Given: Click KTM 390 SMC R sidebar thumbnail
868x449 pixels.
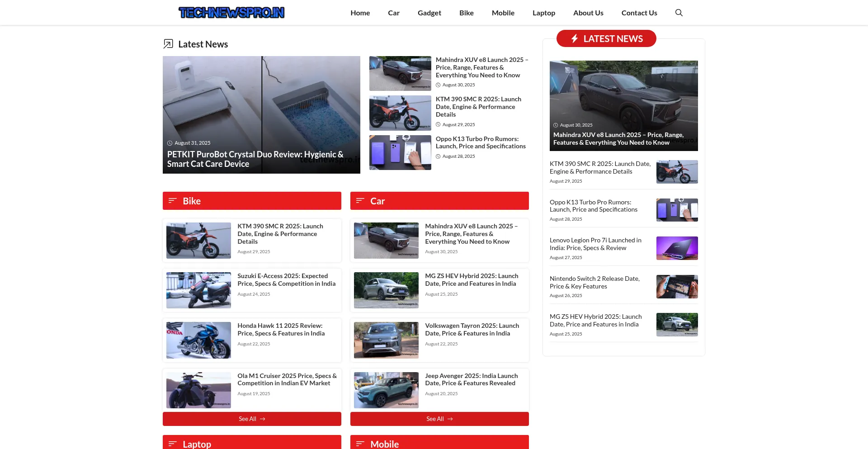Looking at the screenshot, I should [677, 172].
